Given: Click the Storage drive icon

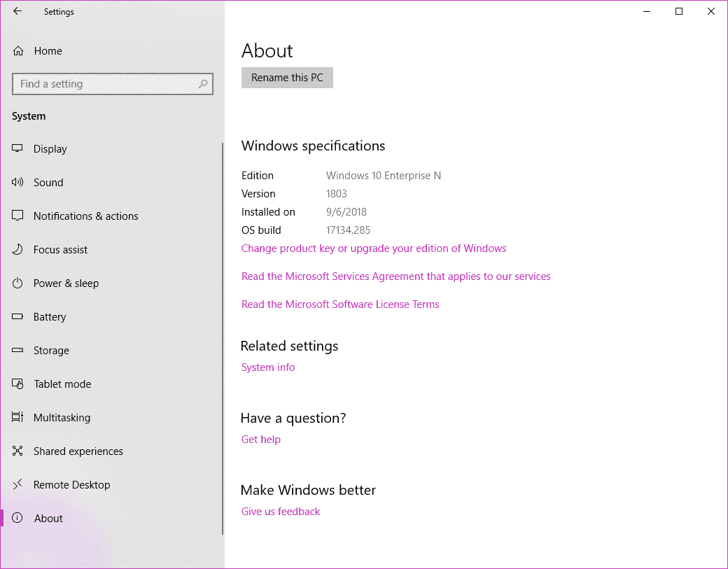Looking at the screenshot, I should pos(17,351).
